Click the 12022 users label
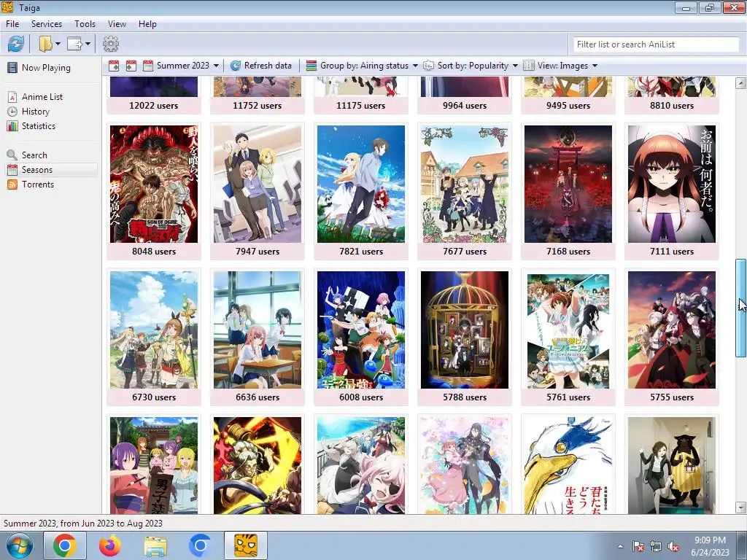The image size is (747, 560). click(154, 106)
